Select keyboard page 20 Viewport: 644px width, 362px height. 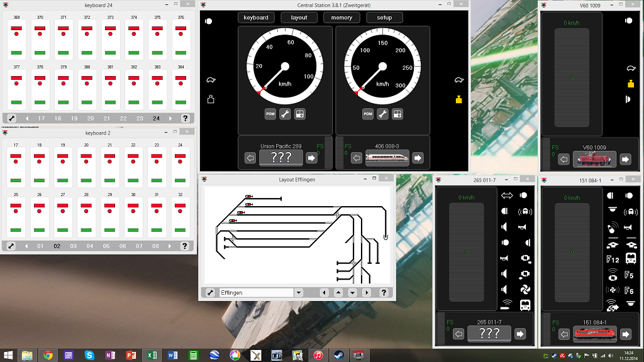click(x=91, y=118)
